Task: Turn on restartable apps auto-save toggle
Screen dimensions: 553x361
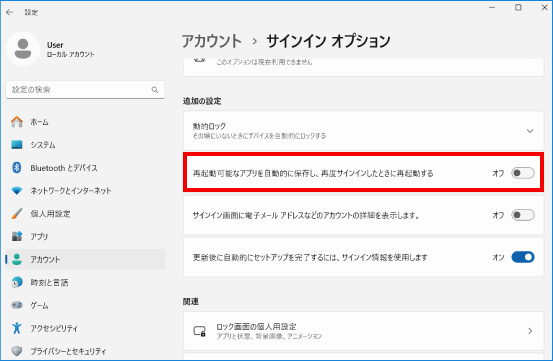Action: coord(523,173)
